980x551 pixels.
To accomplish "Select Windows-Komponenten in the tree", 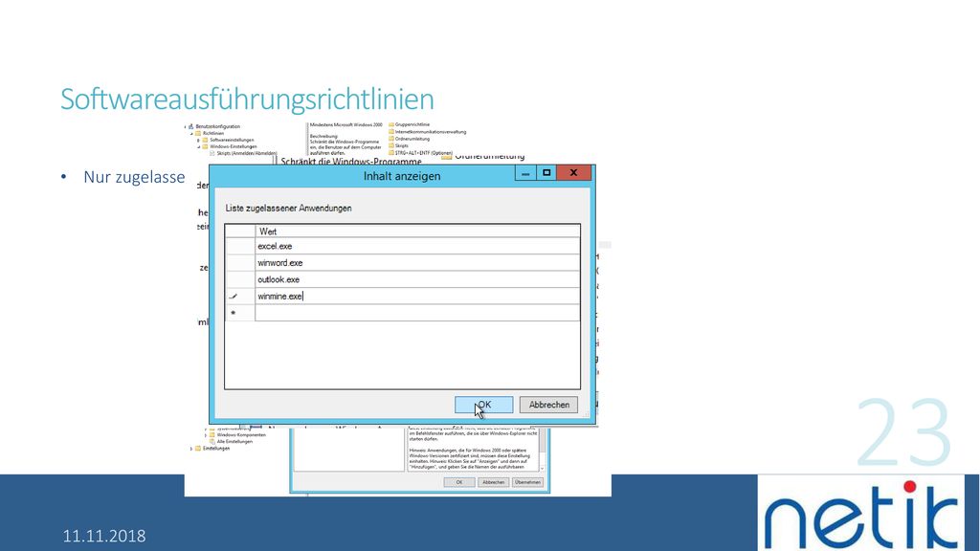I will (241, 435).
